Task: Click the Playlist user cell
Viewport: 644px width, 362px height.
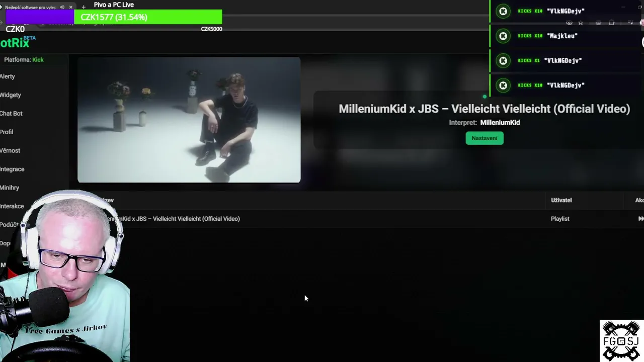Action: (560, 219)
